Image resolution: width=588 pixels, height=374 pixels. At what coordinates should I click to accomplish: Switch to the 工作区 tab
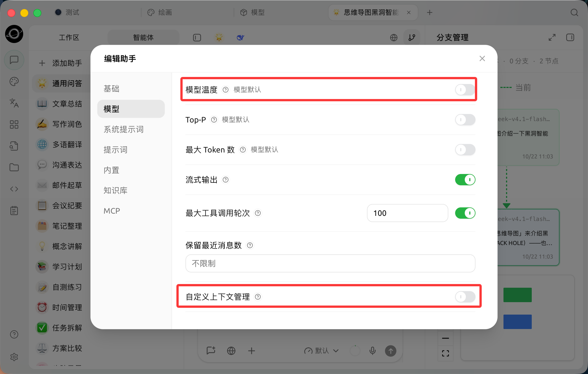69,37
